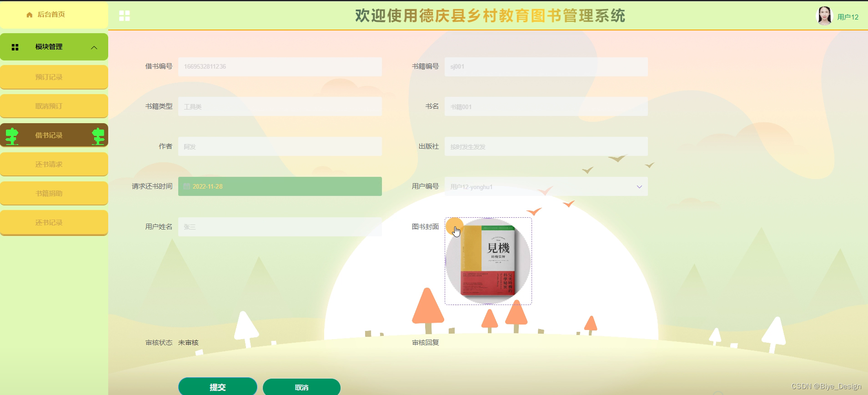Viewport: 868px width, 395px height.
Task: Open the 书籍捐助 menu item
Action: pos(54,193)
